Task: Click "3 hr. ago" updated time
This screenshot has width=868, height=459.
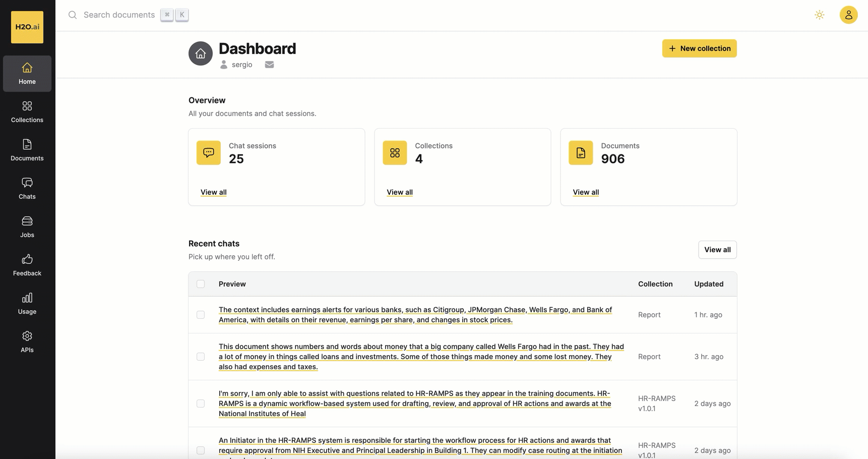Action: pyautogui.click(x=709, y=357)
